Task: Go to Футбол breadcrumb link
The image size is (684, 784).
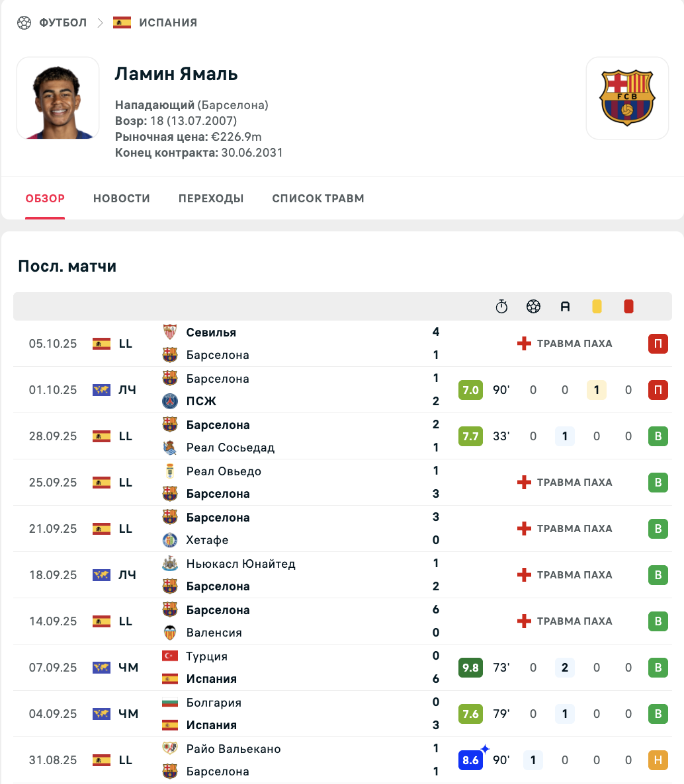Action: [63, 22]
